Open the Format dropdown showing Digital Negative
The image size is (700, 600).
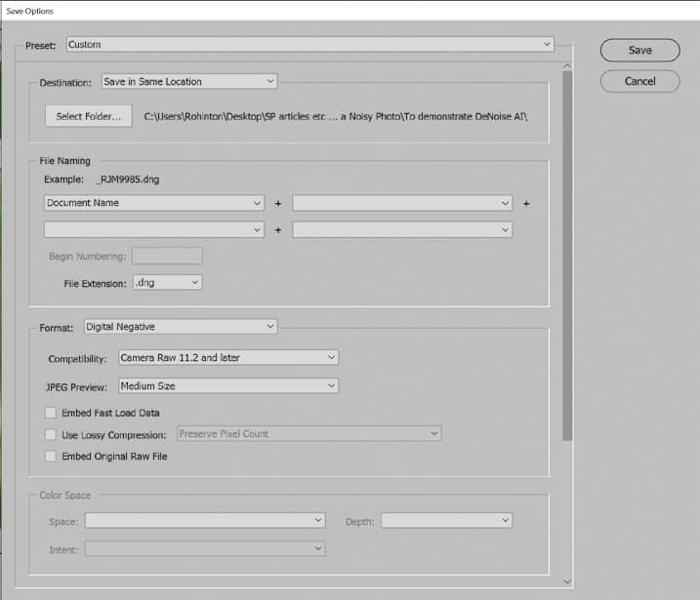point(181,327)
